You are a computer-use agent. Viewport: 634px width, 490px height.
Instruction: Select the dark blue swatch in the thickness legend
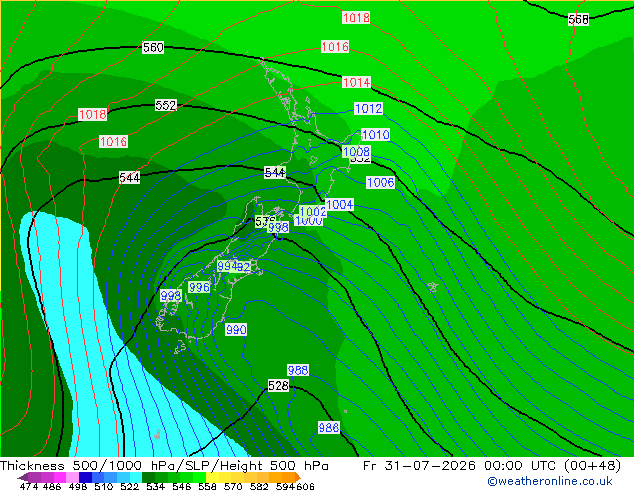point(85,477)
